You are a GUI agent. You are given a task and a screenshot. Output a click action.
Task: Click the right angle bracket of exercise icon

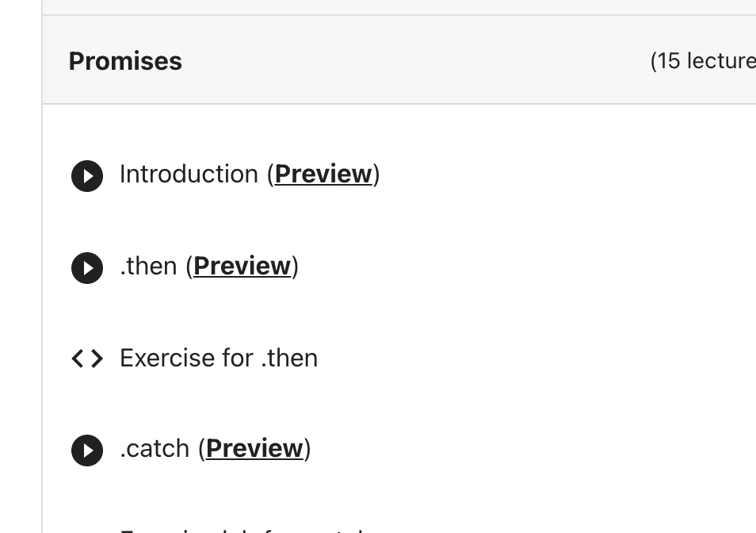pos(97,359)
